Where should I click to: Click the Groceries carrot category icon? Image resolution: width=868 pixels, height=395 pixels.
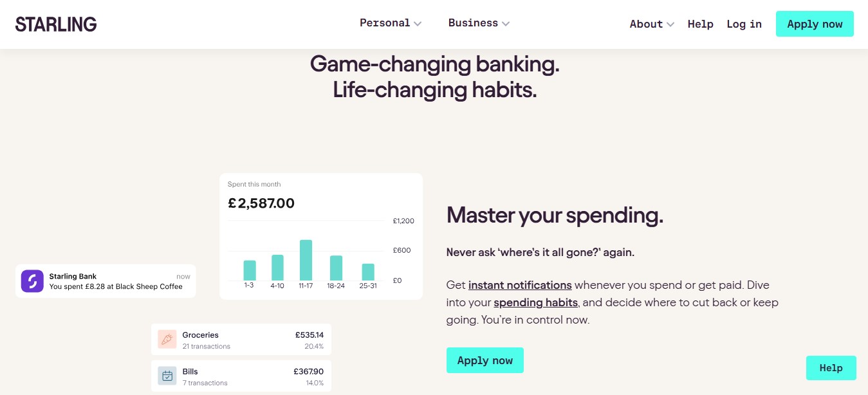pyautogui.click(x=167, y=340)
